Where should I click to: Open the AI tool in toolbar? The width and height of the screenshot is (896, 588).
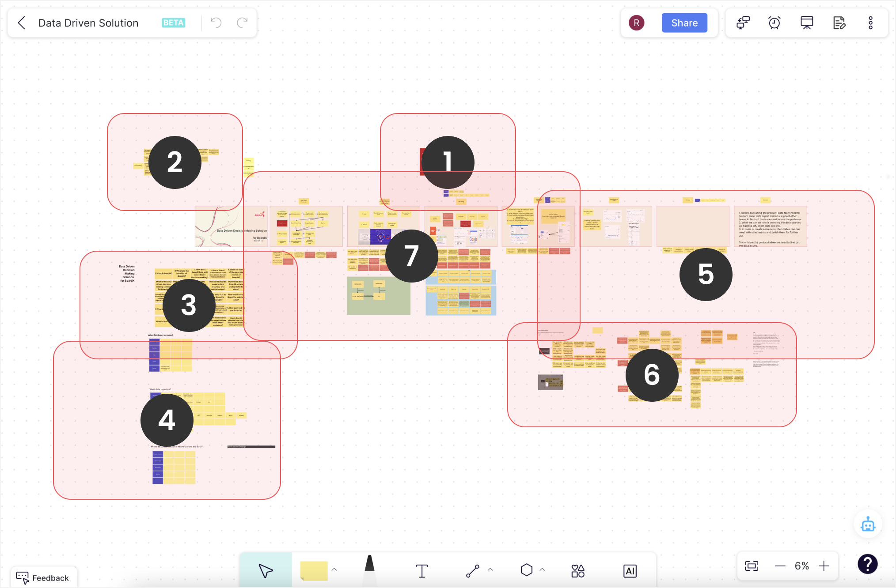click(x=630, y=571)
